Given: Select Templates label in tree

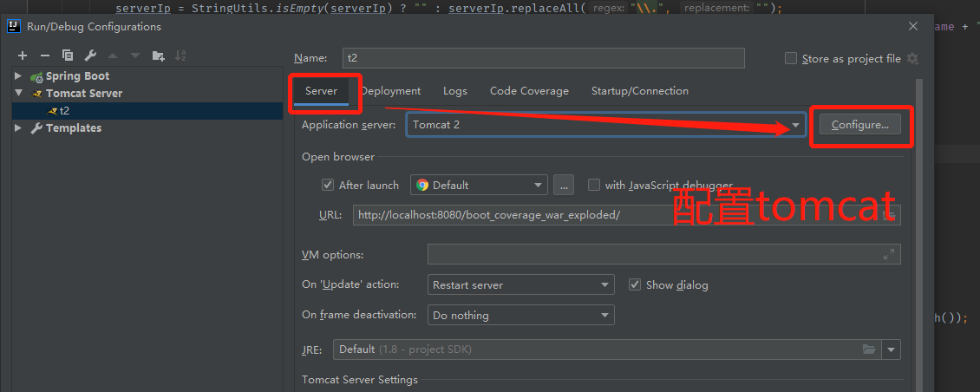Looking at the screenshot, I should pyautogui.click(x=74, y=128).
